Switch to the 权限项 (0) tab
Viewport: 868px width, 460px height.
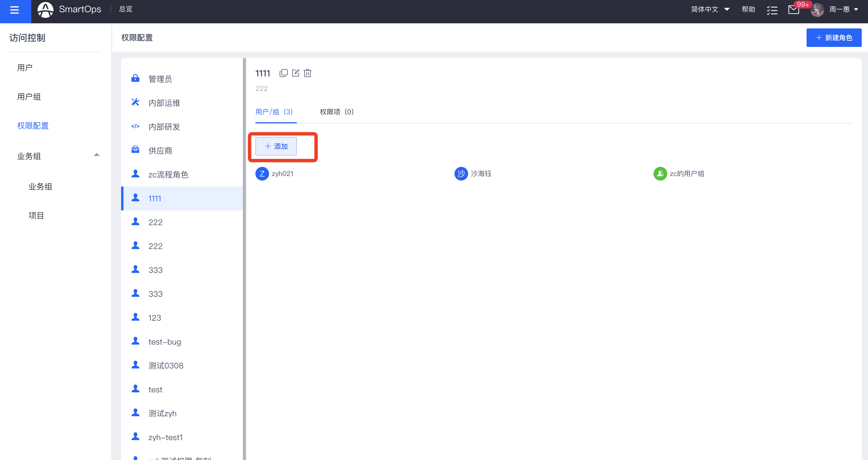tap(336, 112)
